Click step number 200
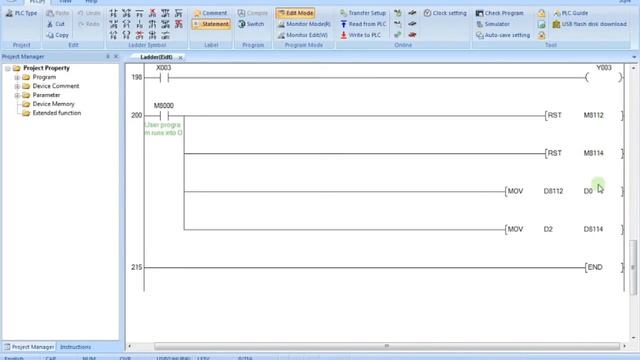Screen dimensions: 640x360 (x=137, y=116)
